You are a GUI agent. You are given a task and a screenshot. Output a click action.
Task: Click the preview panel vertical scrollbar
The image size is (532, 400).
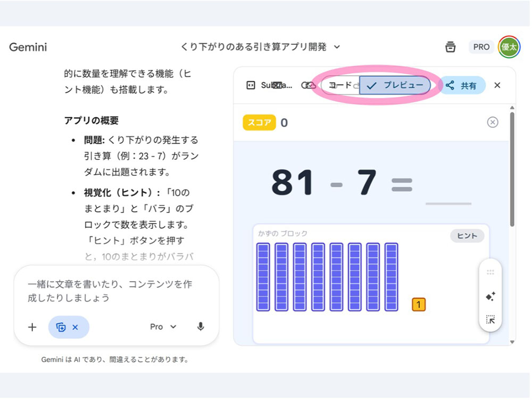pyautogui.click(x=512, y=170)
